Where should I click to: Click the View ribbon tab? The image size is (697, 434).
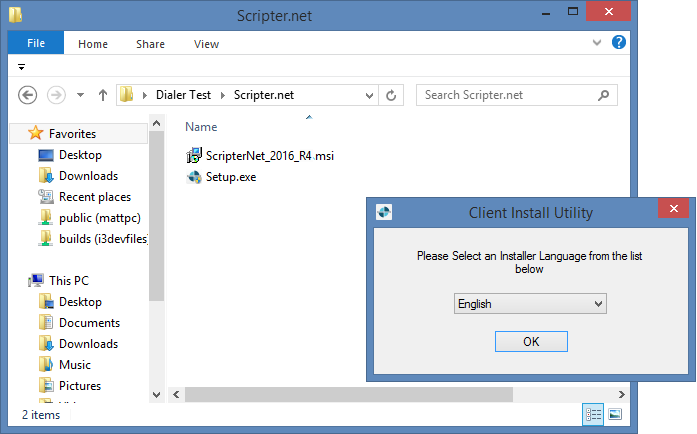(x=207, y=44)
